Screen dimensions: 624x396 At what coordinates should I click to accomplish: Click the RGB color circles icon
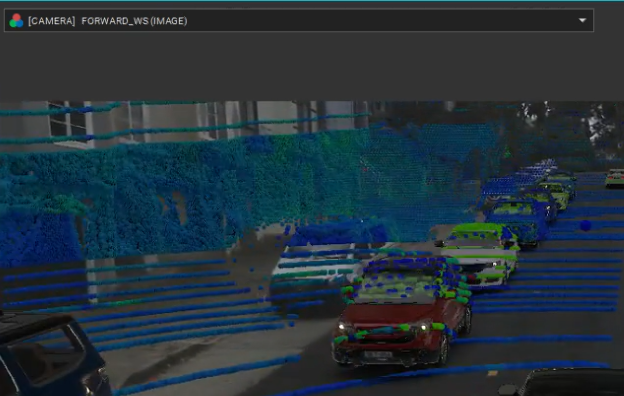tap(16, 21)
